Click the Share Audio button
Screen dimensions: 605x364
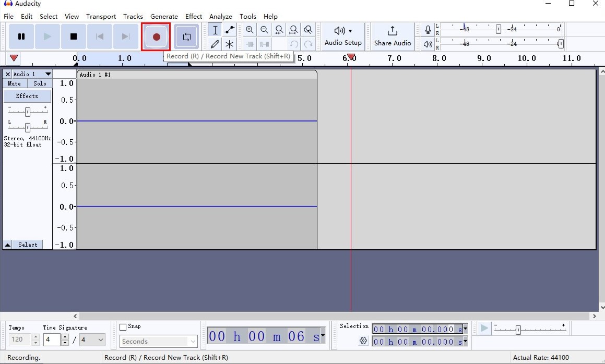pyautogui.click(x=392, y=37)
